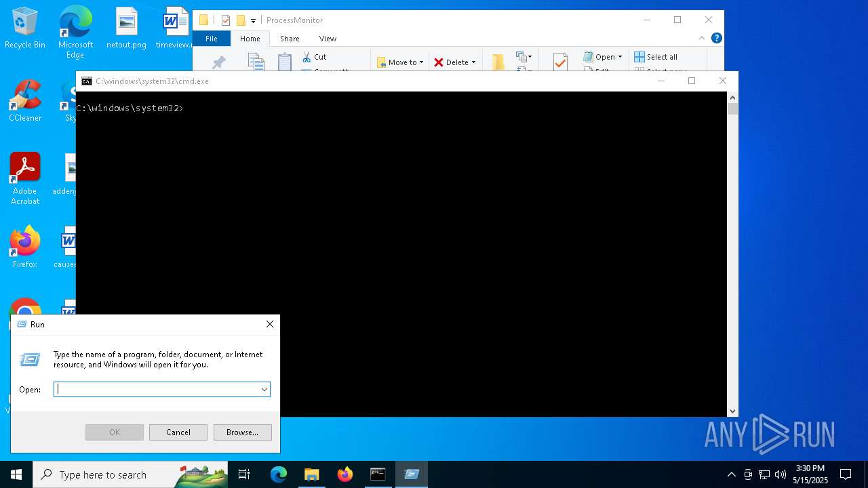
Task: Expand the Delete dropdown arrow
Action: (473, 62)
